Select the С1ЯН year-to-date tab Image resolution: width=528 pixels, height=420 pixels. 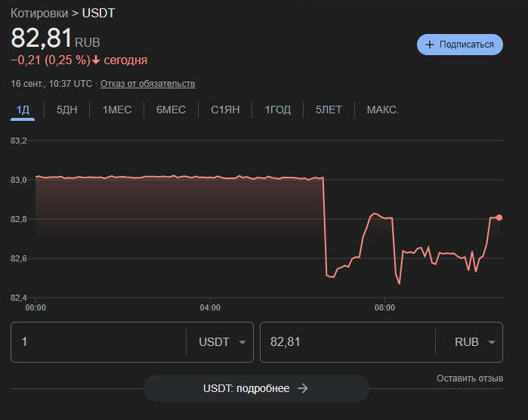pyautogui.click(x=225, y=110)
